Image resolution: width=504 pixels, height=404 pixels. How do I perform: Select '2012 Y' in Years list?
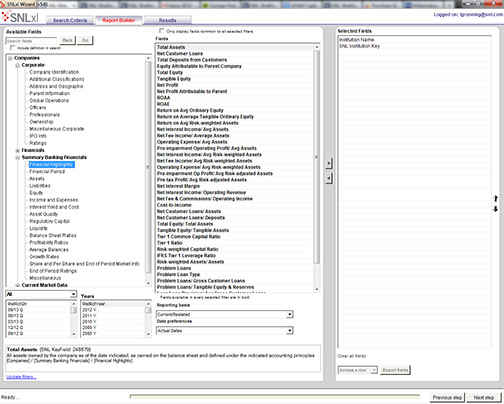point(89,310)
